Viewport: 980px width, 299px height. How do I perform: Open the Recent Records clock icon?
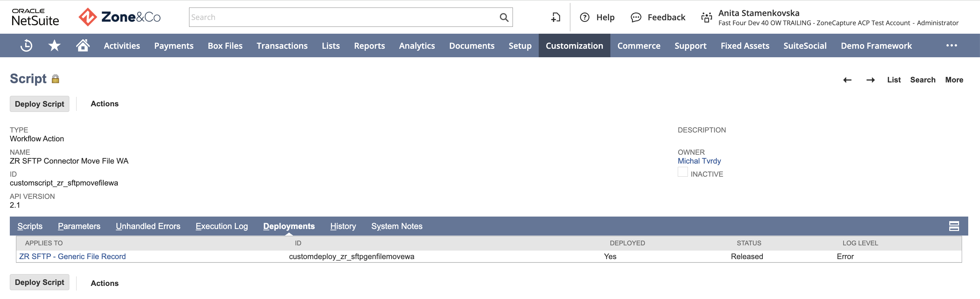point(26,46)
